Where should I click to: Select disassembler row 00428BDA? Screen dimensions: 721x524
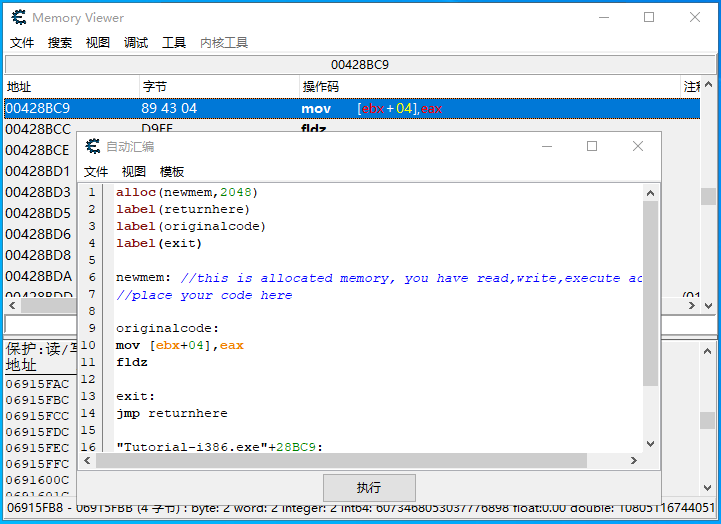click(39, 276)
